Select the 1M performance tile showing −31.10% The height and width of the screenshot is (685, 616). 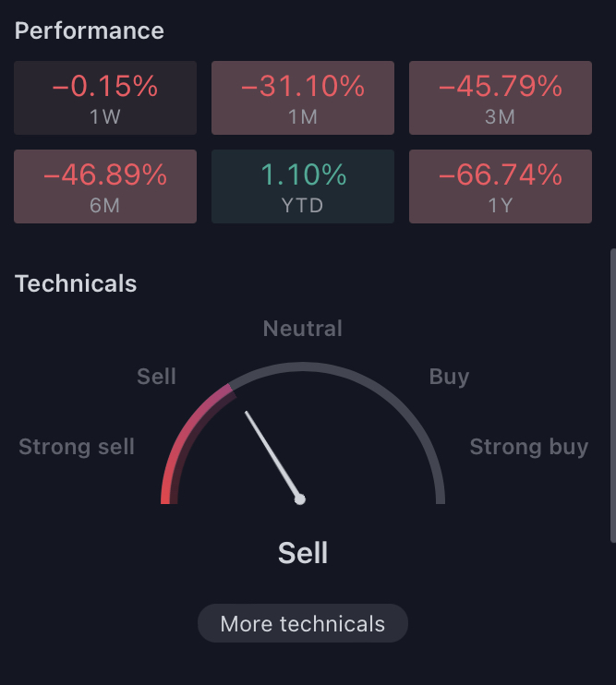303,98
